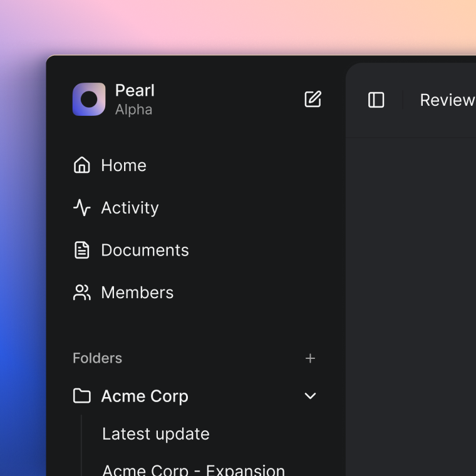Click the Documents file icon

coord(82,250)
